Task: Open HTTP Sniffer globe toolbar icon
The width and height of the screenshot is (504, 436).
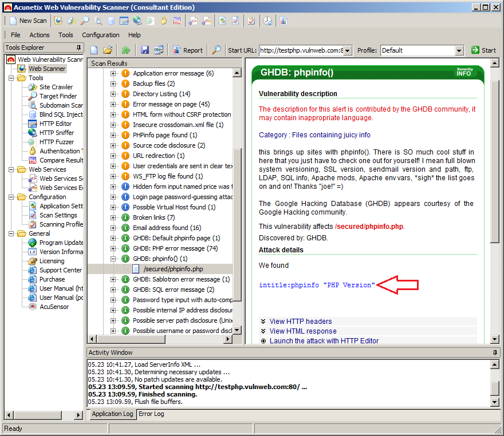Action: pyautogui.click(x=137, y=21)
